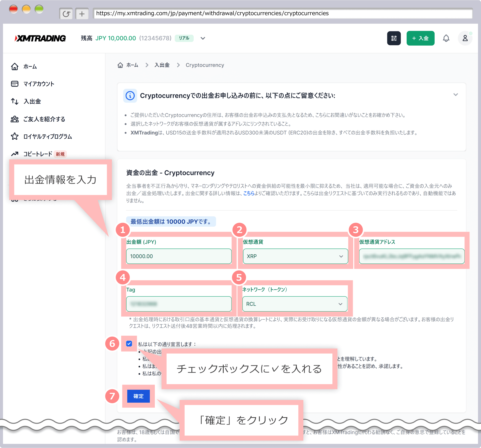Open マイアカウント in the sidebar

(39, 84)
